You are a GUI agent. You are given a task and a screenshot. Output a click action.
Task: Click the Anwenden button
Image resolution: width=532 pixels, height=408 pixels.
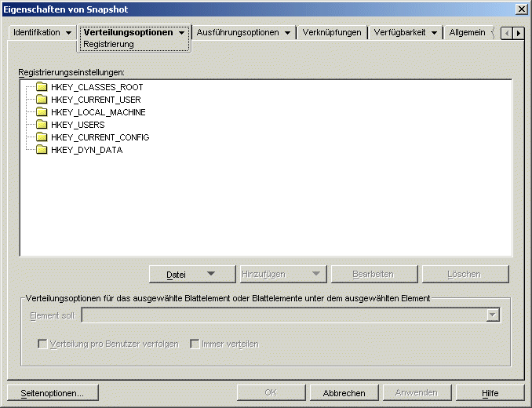[417, 393]
